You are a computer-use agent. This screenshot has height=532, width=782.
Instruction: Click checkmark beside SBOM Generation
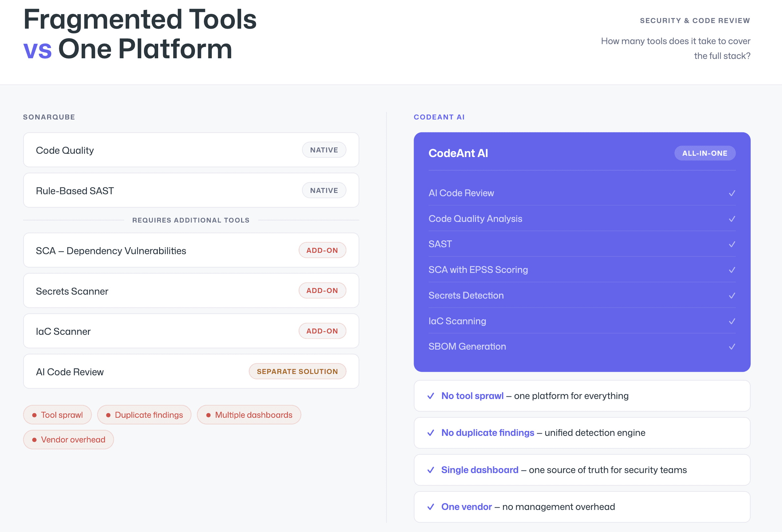pos(732,347)
